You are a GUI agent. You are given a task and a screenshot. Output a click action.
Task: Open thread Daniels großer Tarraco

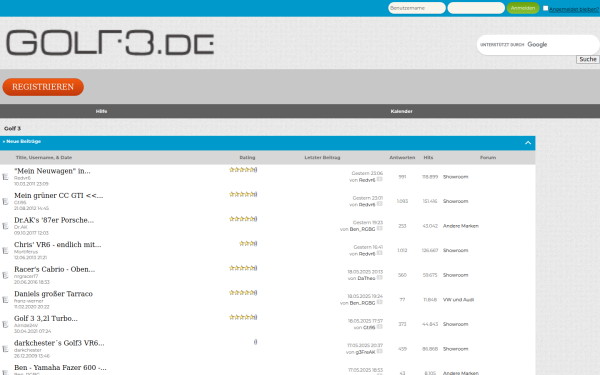click(53, 294)
